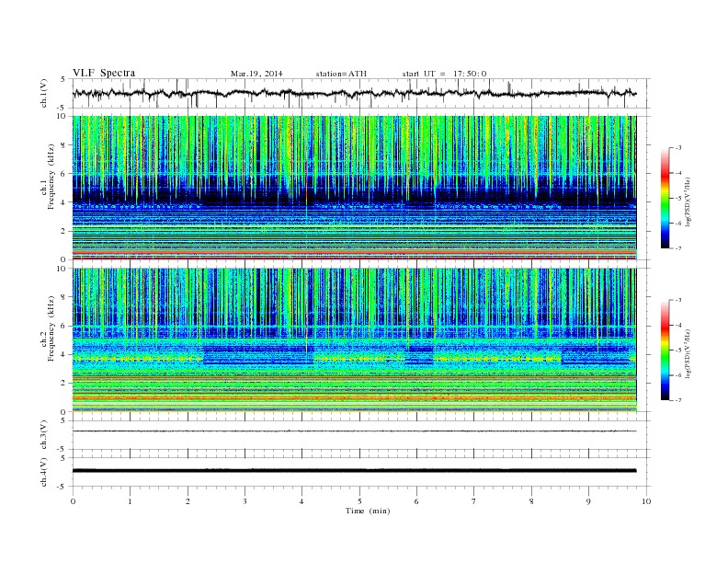The image size is (728, 563).
Task: Click the time axis tick label '10'
Action: pyautogui.click(x=647, y=501)
